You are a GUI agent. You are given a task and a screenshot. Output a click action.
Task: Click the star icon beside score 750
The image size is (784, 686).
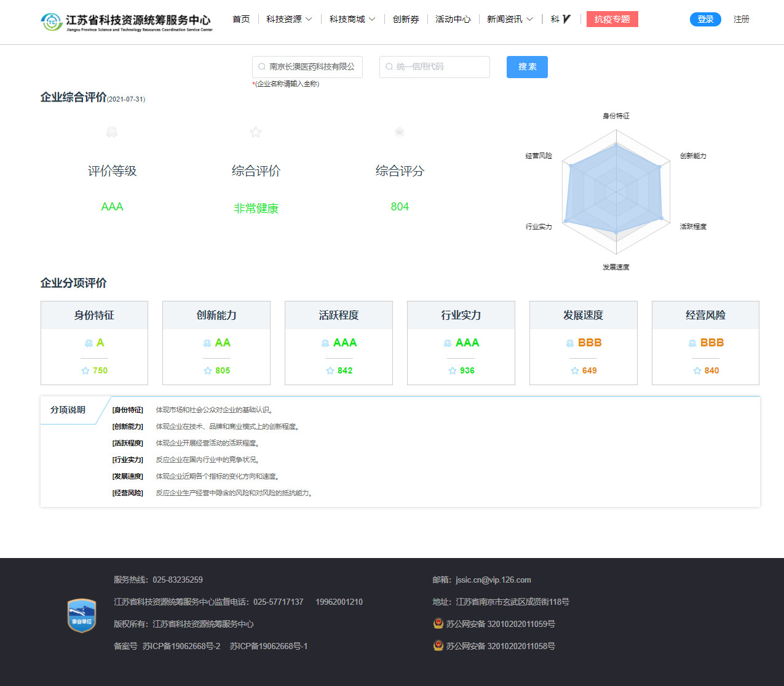click(x=85, y=370)
